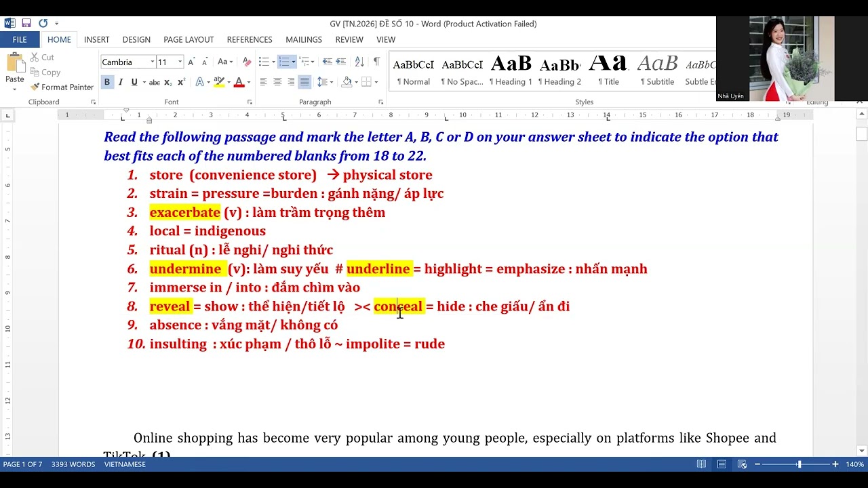Switch to REFERENCES tab
The width and height of the screenshot is (868, 488).
coord(250,39)
